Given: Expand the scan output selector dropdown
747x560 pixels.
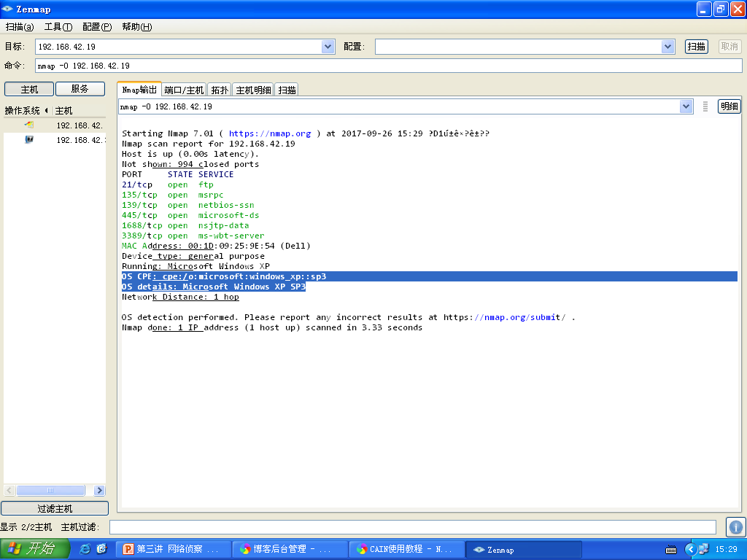Looking at the screenshot, I should pyautogui.click(x=686, y=106).
